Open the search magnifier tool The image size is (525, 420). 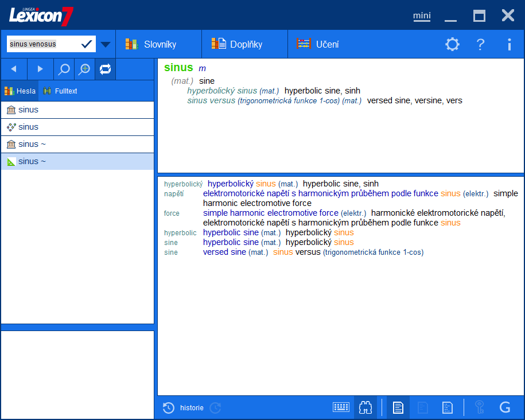[x=63, y=69]
